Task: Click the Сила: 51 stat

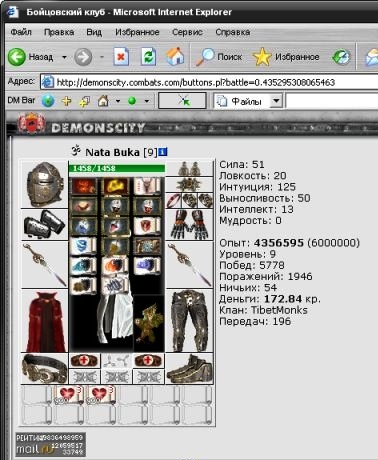Action: pyautogui.click(x=242, y=164)
